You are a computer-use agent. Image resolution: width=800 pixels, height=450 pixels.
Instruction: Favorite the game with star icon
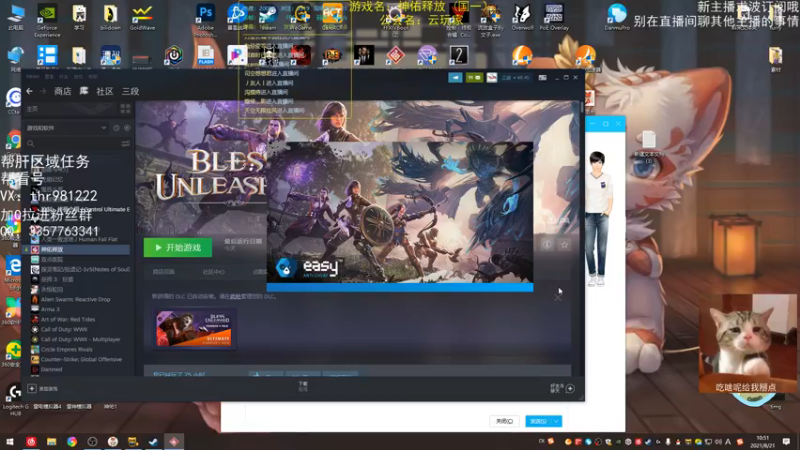[564, 245]
